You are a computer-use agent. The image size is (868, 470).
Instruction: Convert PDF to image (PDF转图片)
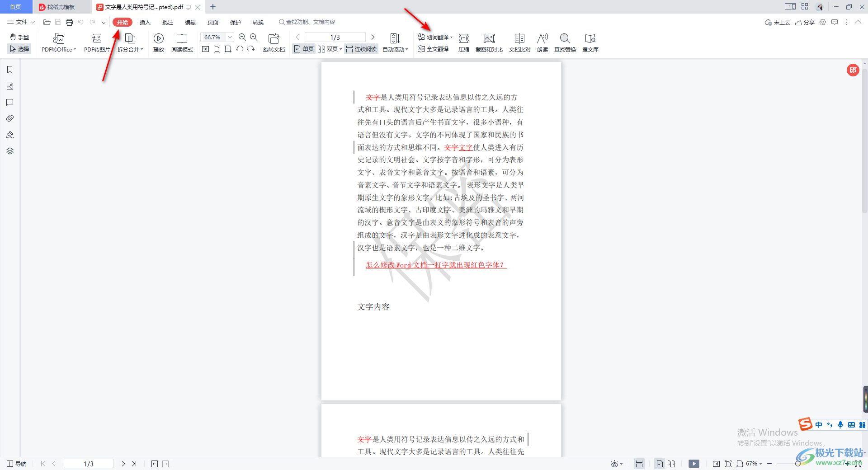point(97,43)
